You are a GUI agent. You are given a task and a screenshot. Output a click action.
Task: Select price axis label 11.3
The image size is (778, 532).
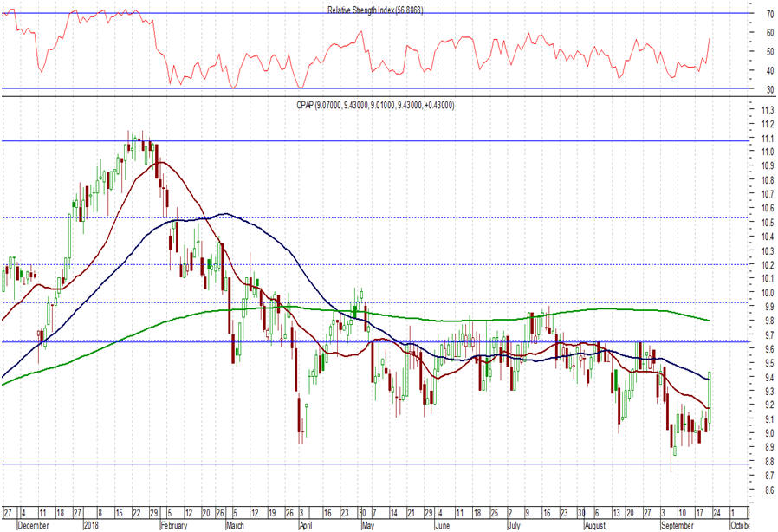(768, 110)
